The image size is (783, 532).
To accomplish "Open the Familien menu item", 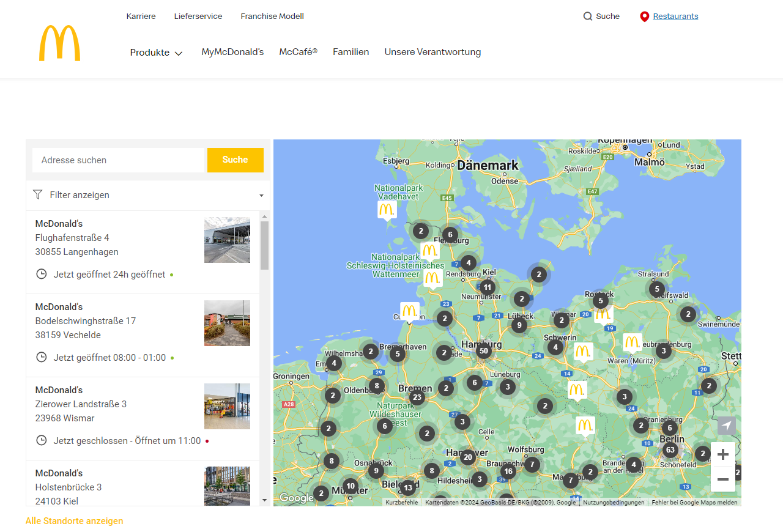I will click(x=351, y=52).
